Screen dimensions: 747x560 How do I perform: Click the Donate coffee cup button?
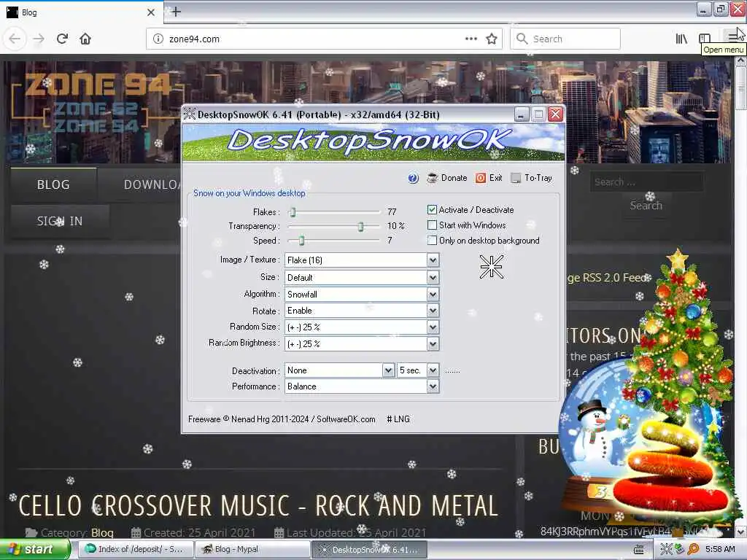click(x=447, y=178)
